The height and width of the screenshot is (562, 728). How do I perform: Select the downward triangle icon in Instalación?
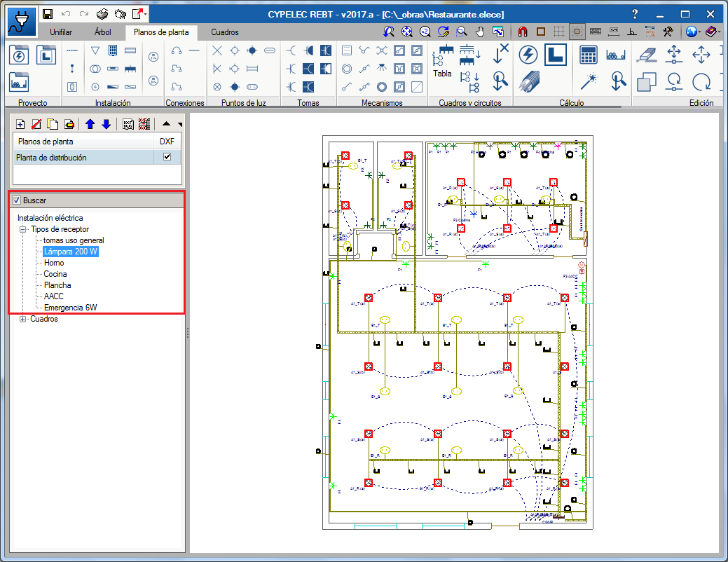[95, 50]
